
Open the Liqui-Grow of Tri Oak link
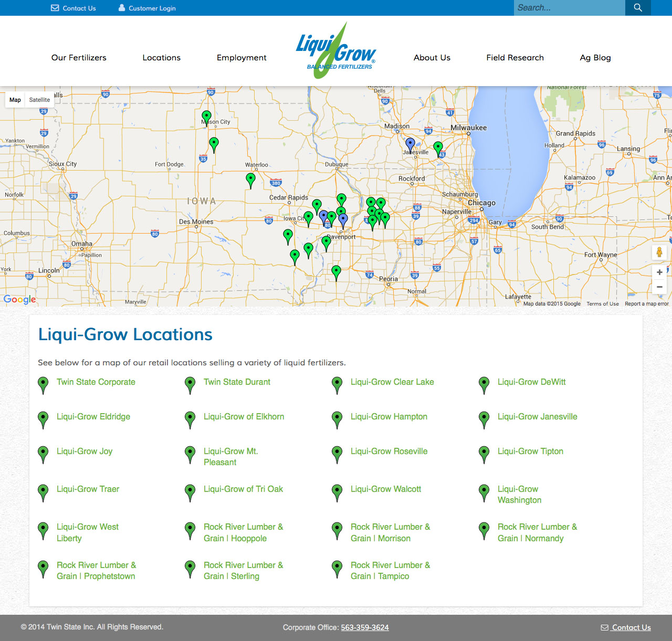click(x=243, y=489)
